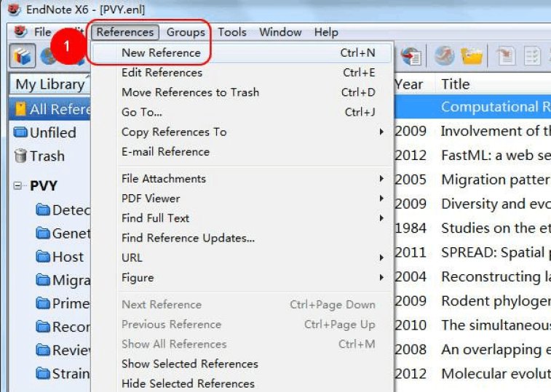Image resolution: width=551 pixels, height=392 pixels.
Task: Expand Figure submenu arrow
Action: pos(381,278)
